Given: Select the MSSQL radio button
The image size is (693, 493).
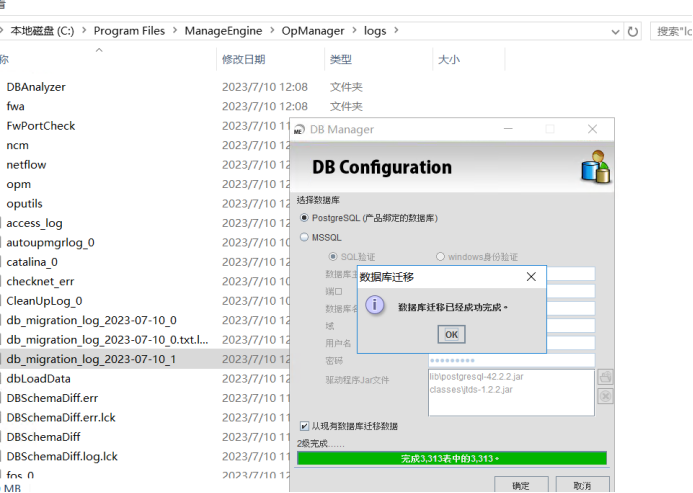Looking at the screenshot, I should tap(304, 237).
